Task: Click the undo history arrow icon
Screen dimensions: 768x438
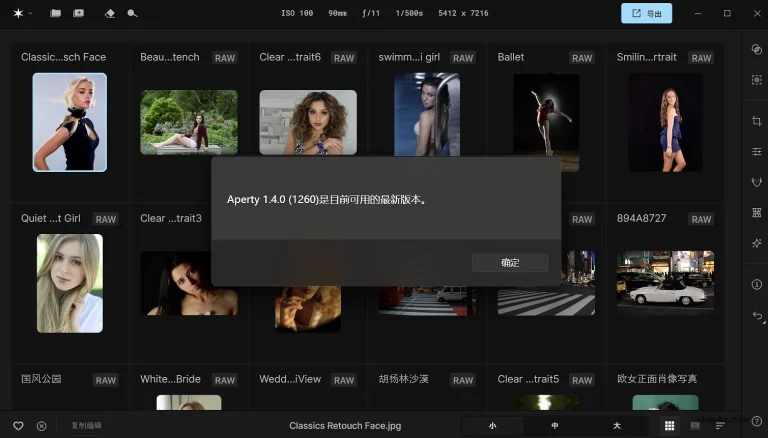Action: (756, 316)
